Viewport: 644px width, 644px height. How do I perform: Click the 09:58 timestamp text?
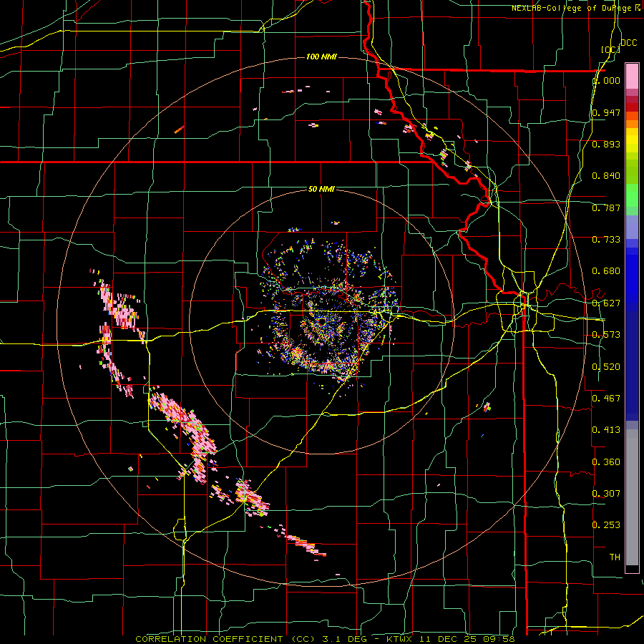tap(497, 639)
